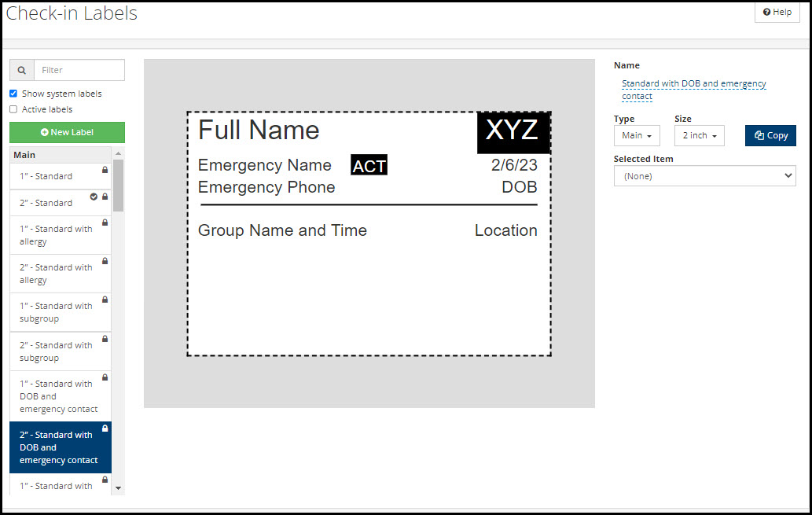Click the Main group header in list
812x515 pixels.
(61, 155)
